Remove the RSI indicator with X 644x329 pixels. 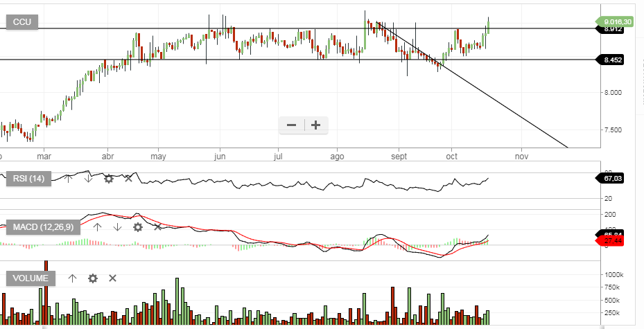point(128,179)
